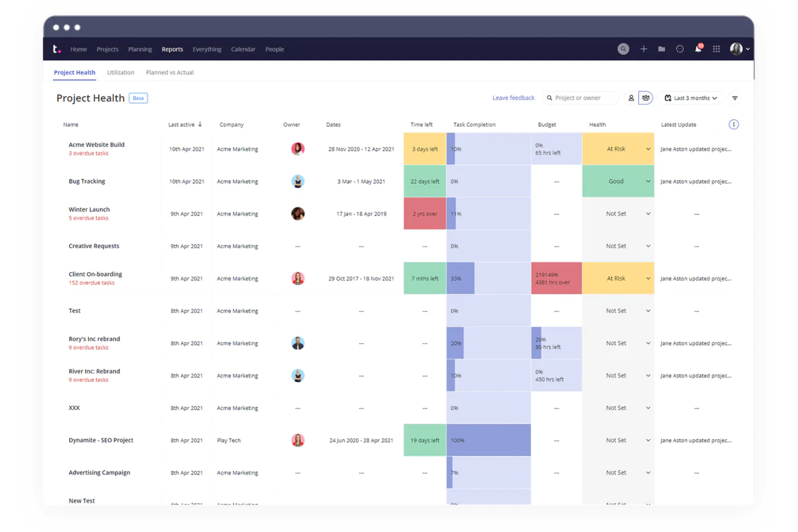The width and height of the screenshot is (798, 532).
Task: Open notifications via the bell icon
Action: tap(697, 49)
